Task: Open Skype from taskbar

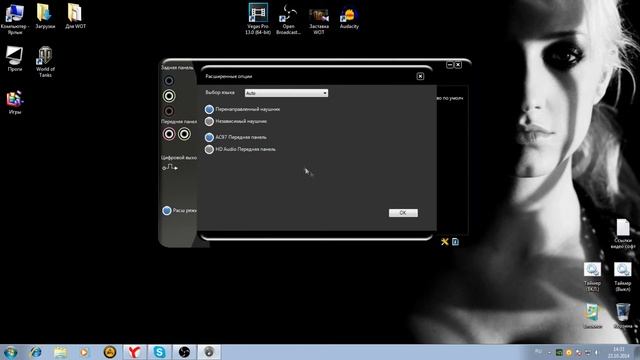Action: (x=159, y=352)
